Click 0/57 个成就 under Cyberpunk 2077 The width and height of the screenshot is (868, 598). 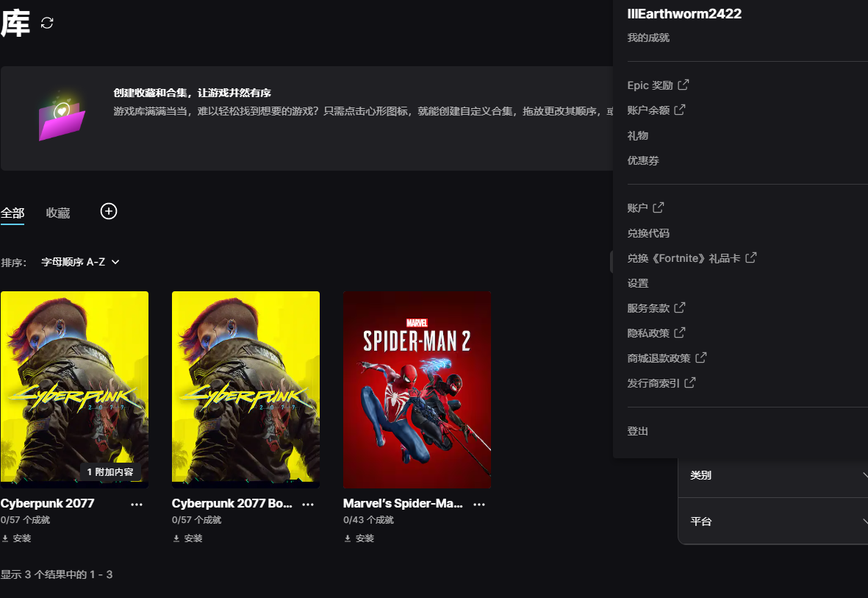pyautogui.click(x=26, y=520)
